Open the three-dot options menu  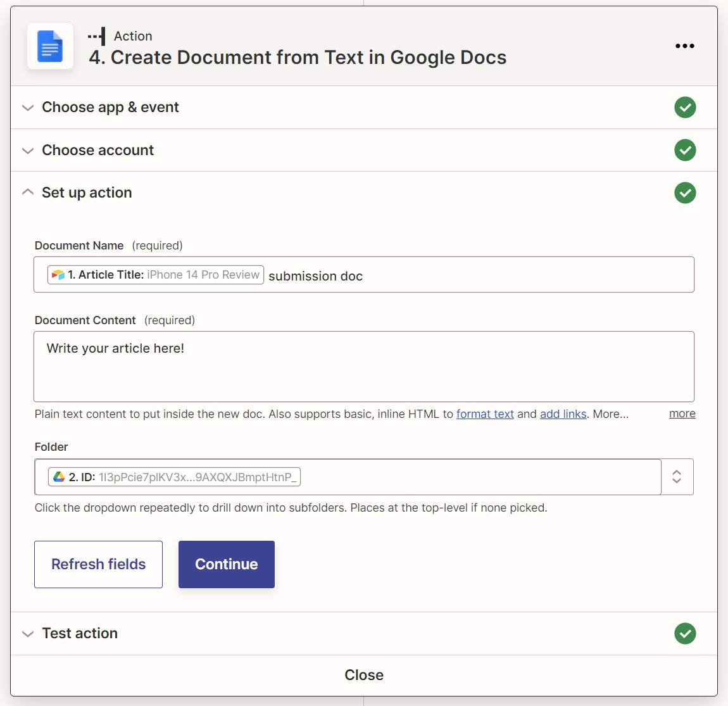[685, 46]
